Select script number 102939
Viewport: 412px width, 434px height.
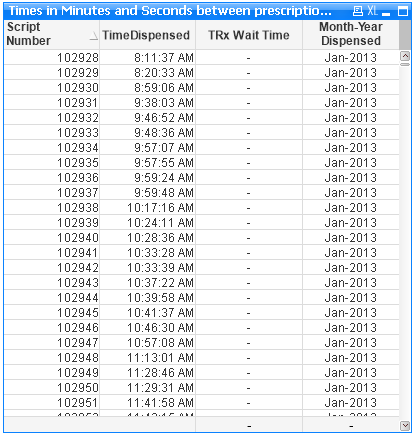pyautogui.click(x=78, y=223)
